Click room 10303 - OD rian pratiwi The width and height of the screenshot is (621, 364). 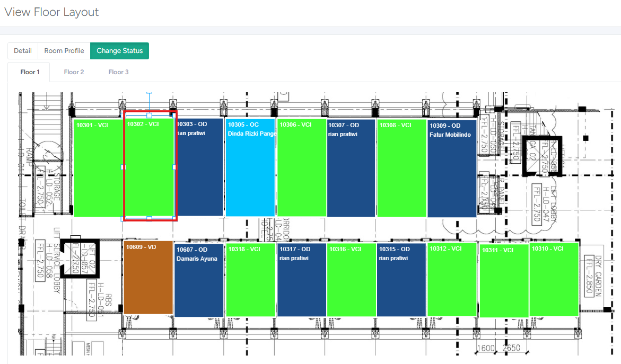pyautogui.click(x=199, y=167)
